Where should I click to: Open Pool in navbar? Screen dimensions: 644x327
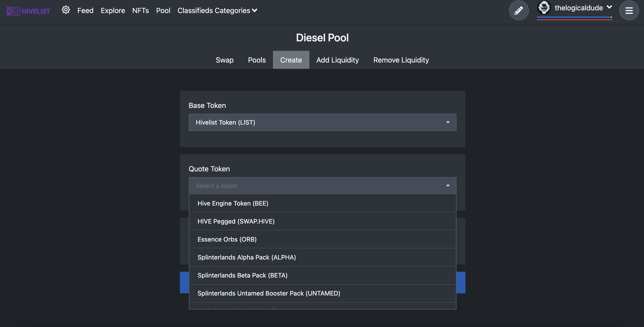coord(163,11)
